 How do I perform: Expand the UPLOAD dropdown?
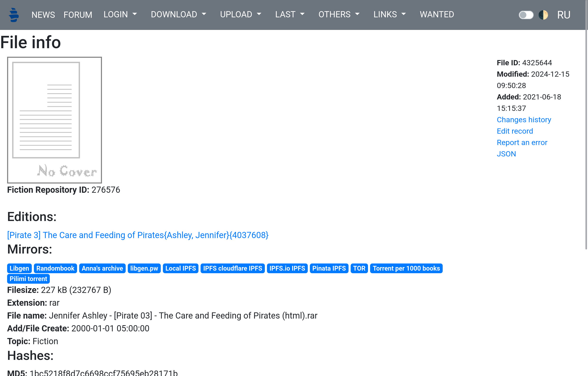click(240, 15)
